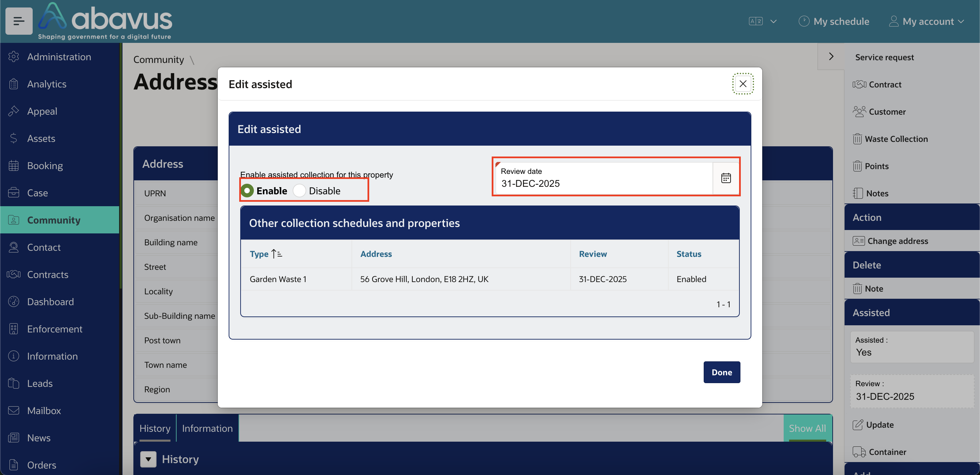Click the Change address action
Viewport: 980px width, 475px height.
click(890, 241)
